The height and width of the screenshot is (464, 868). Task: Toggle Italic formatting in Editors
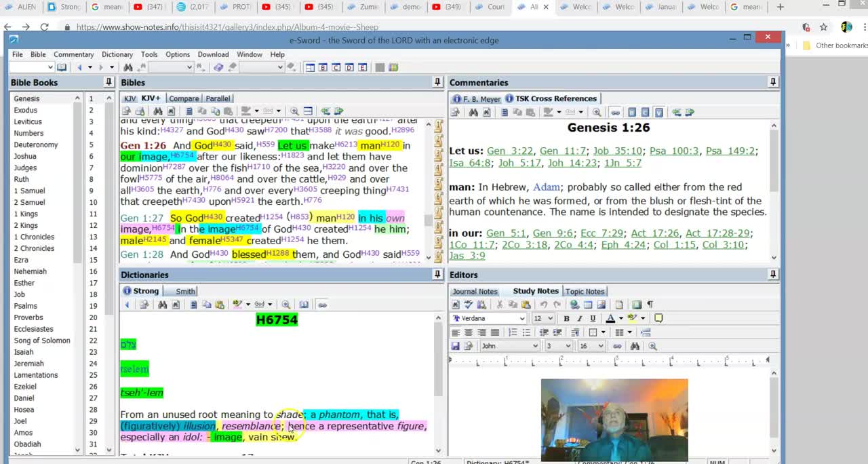pyautogui.click(x=580, y=318)
